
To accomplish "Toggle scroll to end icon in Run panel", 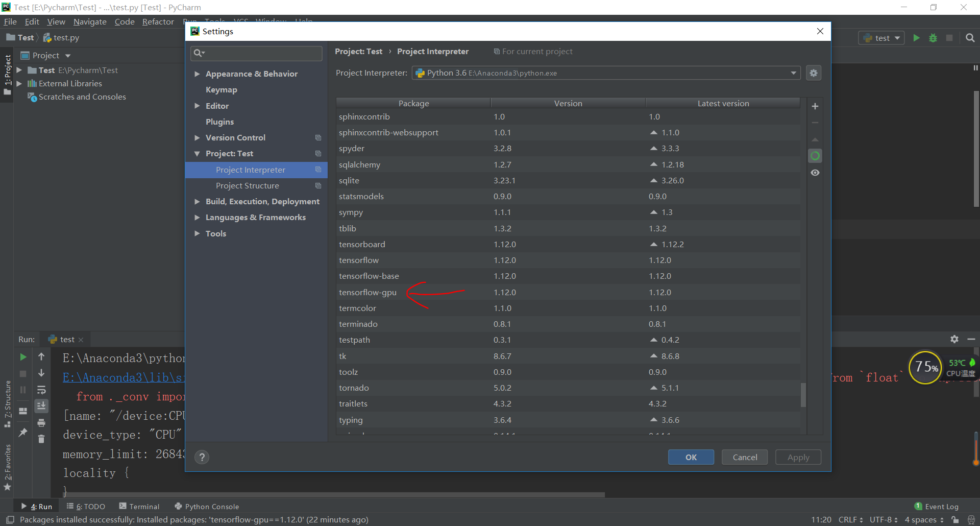I will (41, 406).
